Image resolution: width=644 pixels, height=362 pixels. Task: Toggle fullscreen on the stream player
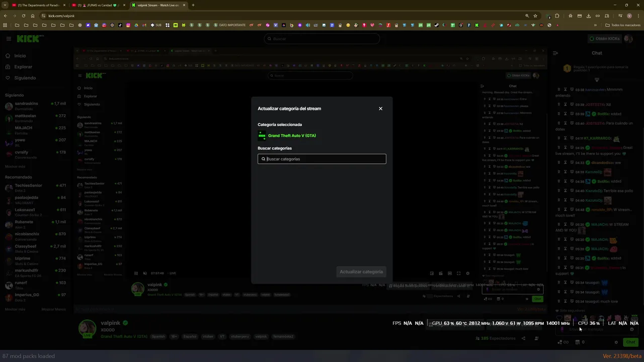click(x=458, y=274)
